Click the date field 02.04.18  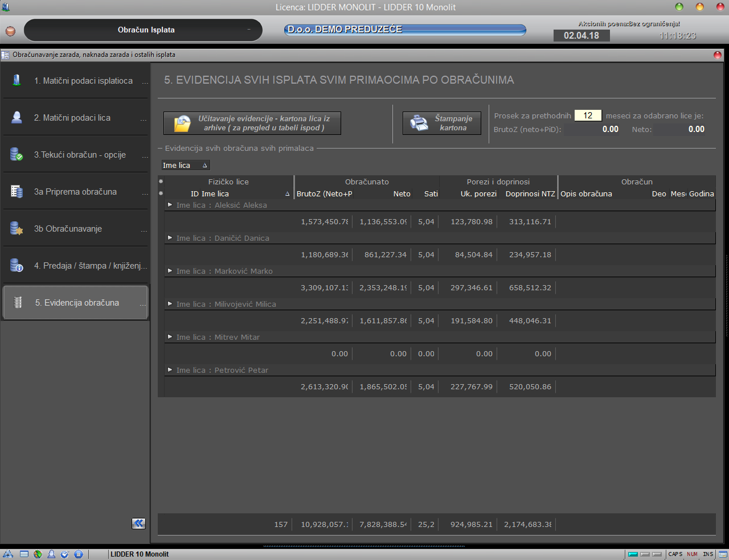click(581, 35)
